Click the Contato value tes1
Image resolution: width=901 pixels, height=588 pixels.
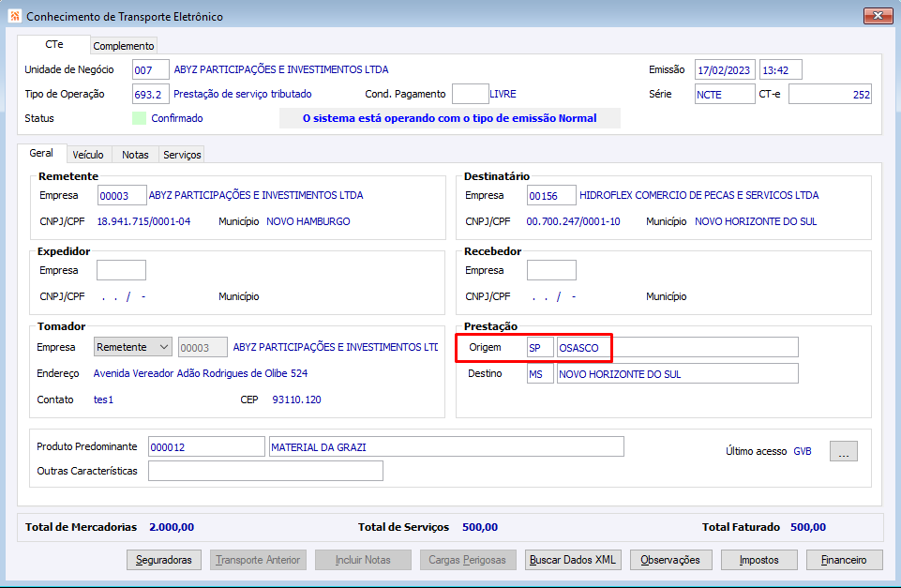(x=103, y=400)
